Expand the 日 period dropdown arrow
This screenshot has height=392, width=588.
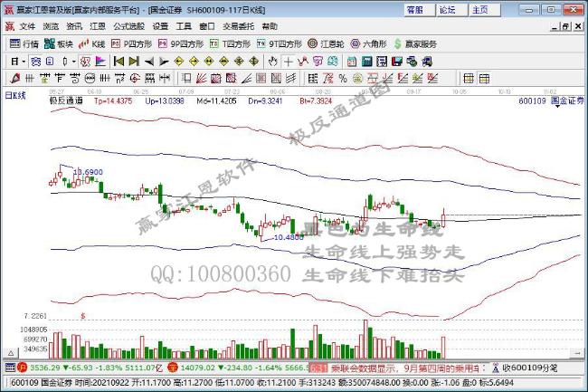pos(24,62)
